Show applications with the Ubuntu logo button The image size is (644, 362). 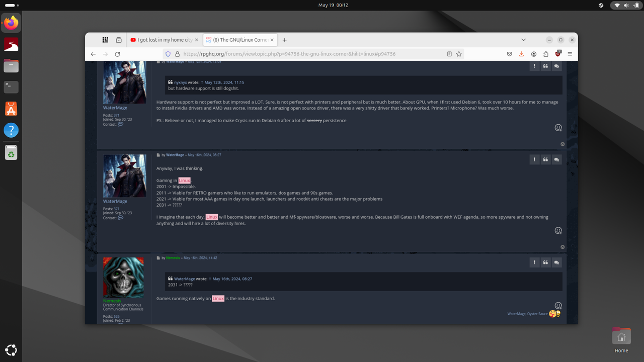pyautogui.click(x=11, y=350)
